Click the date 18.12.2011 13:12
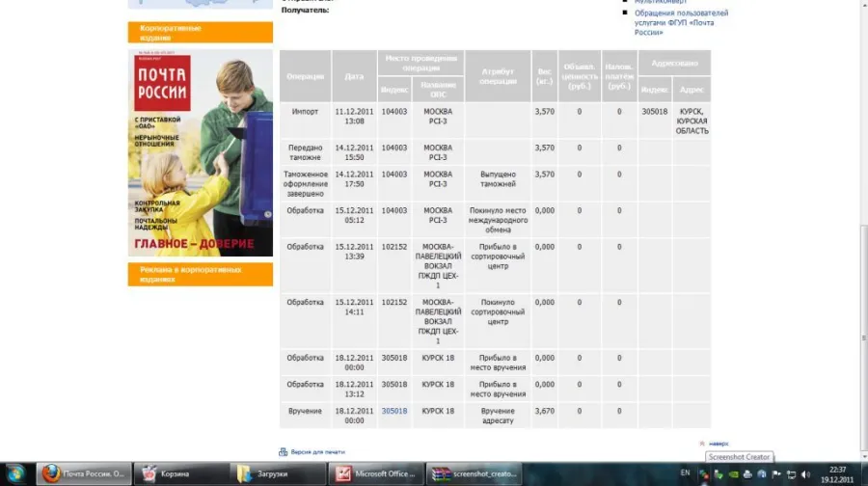 (354, 390)
